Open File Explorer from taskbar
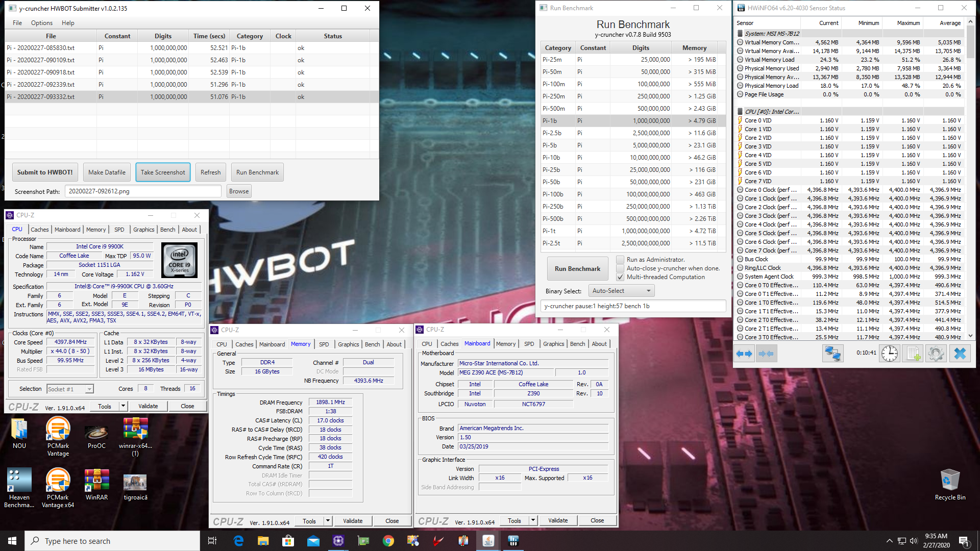Viewport: 980px width, 551px height. pos(263,541)
